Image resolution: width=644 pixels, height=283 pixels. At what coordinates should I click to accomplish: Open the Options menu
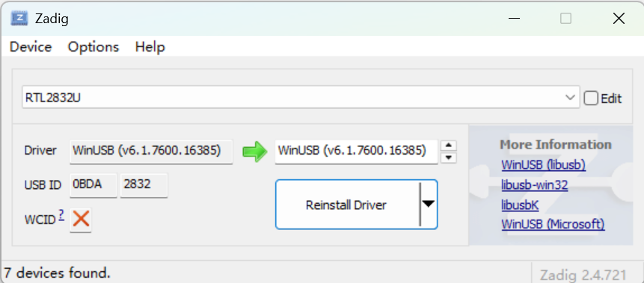tap(93, 47)
